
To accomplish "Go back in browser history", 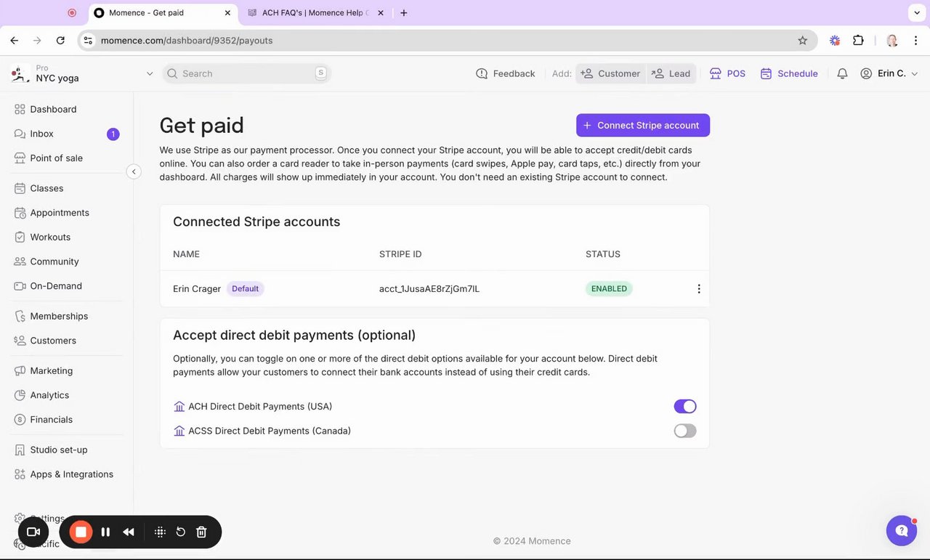I will tap(15, 41).
